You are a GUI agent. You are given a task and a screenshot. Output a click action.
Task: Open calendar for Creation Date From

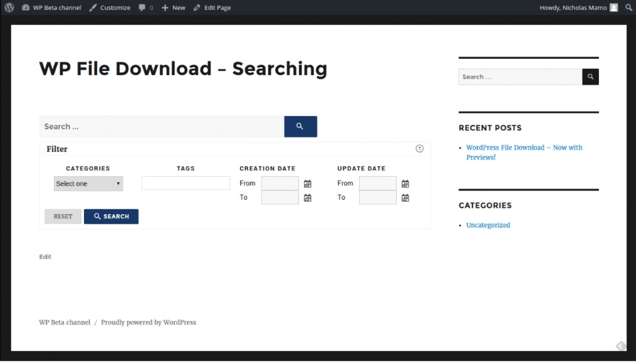click(x=308, y=184)
